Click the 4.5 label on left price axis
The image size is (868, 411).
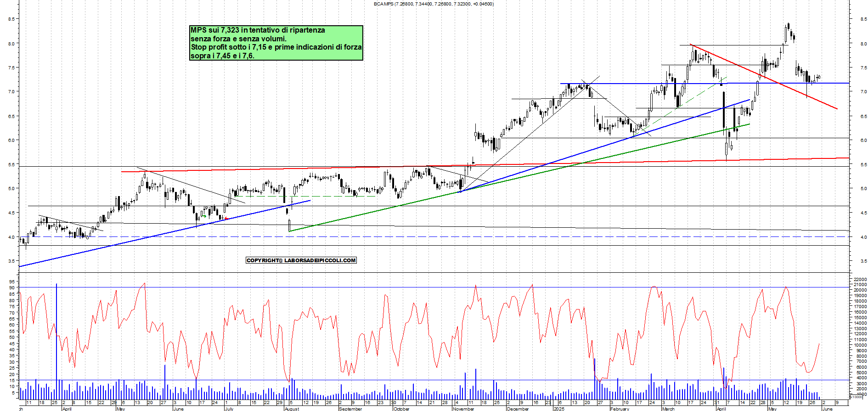point(11,213)
